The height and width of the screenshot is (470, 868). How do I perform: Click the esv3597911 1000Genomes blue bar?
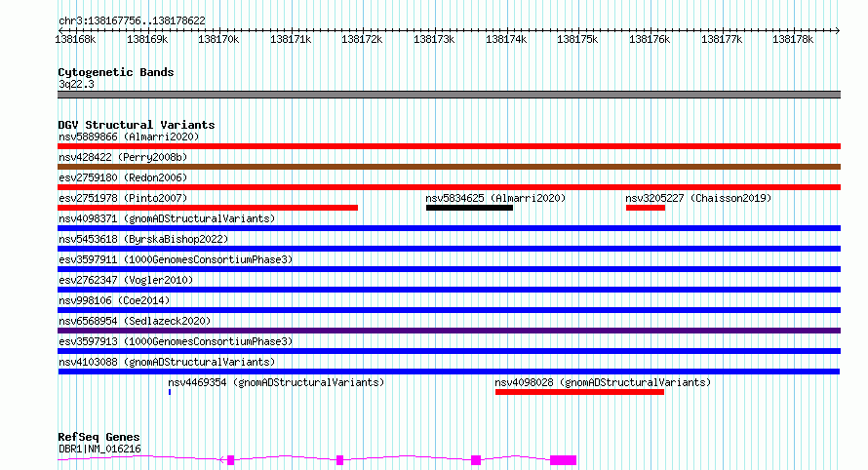point(449,269)
